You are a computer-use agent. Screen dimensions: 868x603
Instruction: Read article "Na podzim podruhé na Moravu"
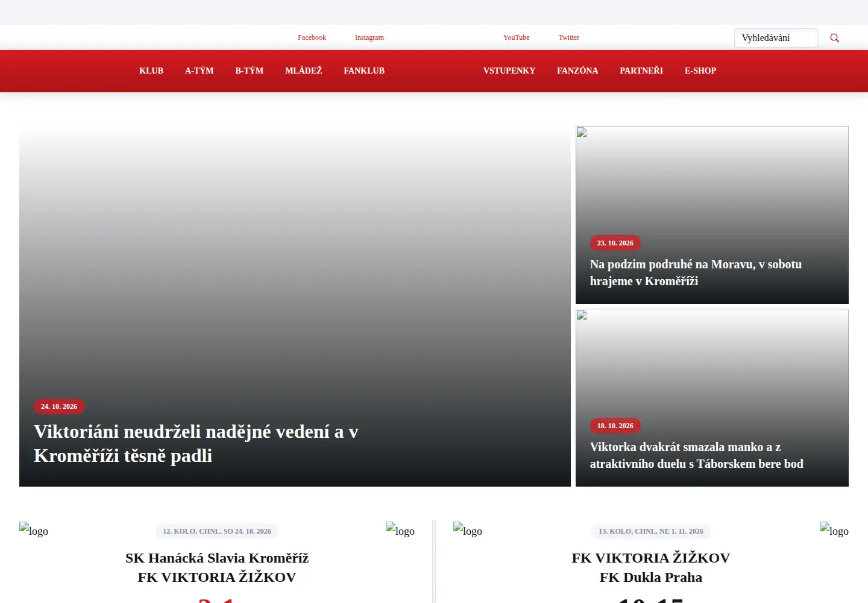(696, 273)
